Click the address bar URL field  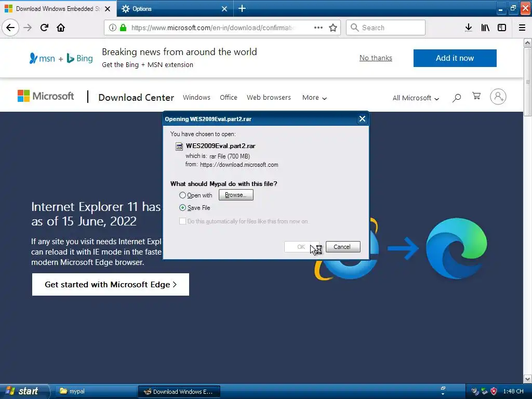212,28
